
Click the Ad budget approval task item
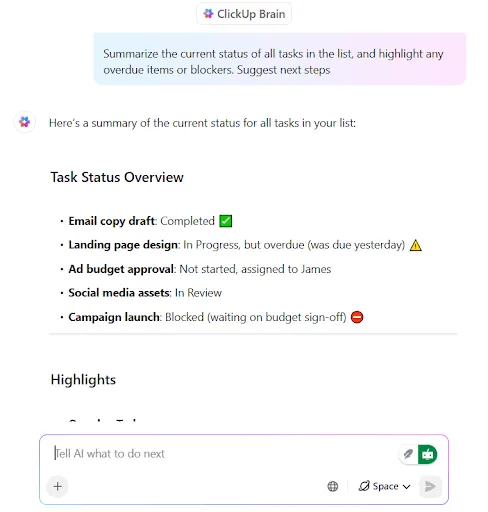(200, 269)
